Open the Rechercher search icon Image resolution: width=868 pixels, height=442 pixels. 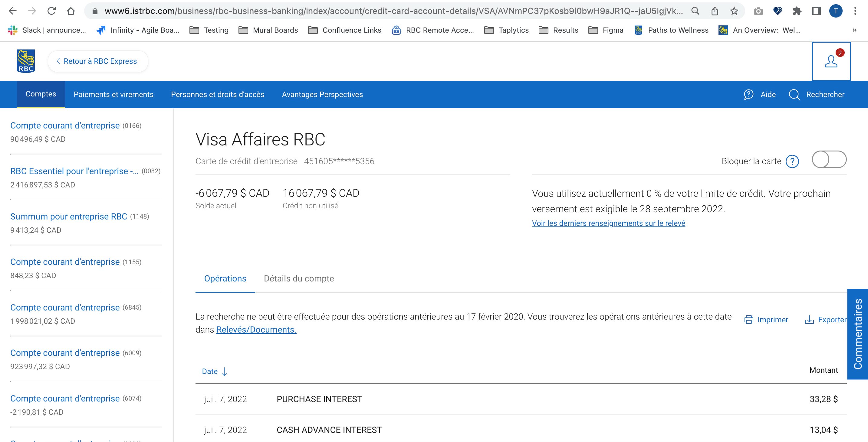click(794, 95)
